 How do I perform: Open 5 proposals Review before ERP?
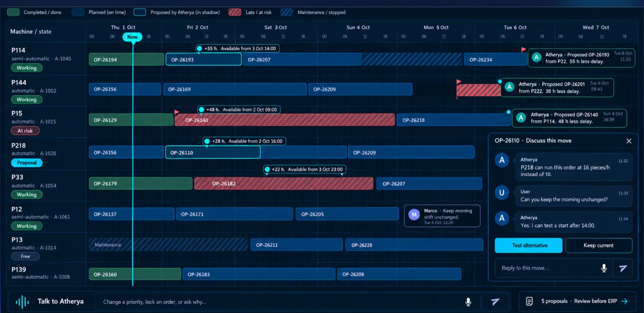(578, 301)
